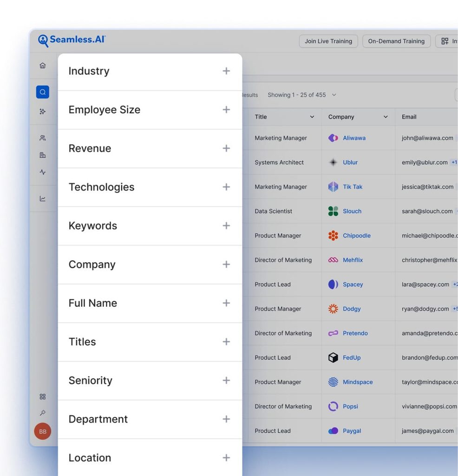Open the Tik Tak company link
Screen dimensions: 458x476
tap(353, 187)
